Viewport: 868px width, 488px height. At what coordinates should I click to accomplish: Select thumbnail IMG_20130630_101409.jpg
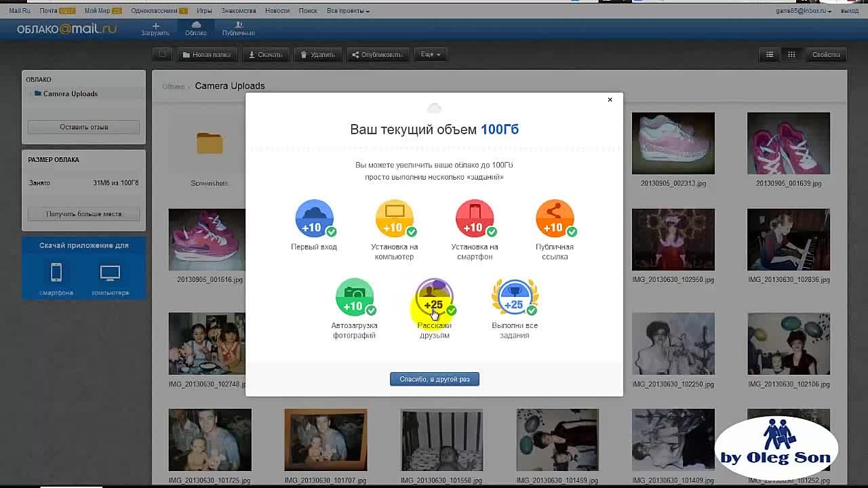[673, 439]
